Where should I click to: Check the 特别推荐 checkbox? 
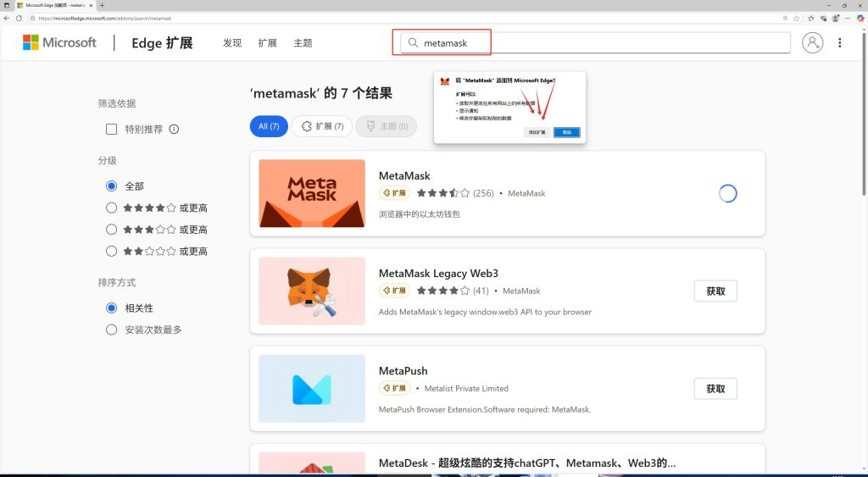pos(111,129)
